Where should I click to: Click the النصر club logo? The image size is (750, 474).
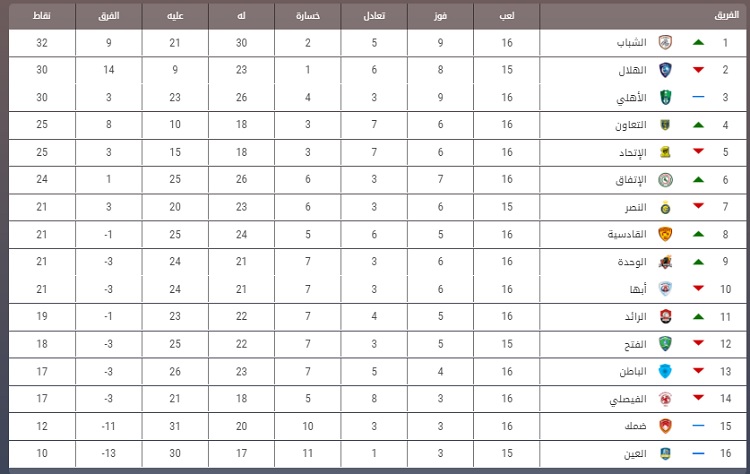[x=665, y=207]
